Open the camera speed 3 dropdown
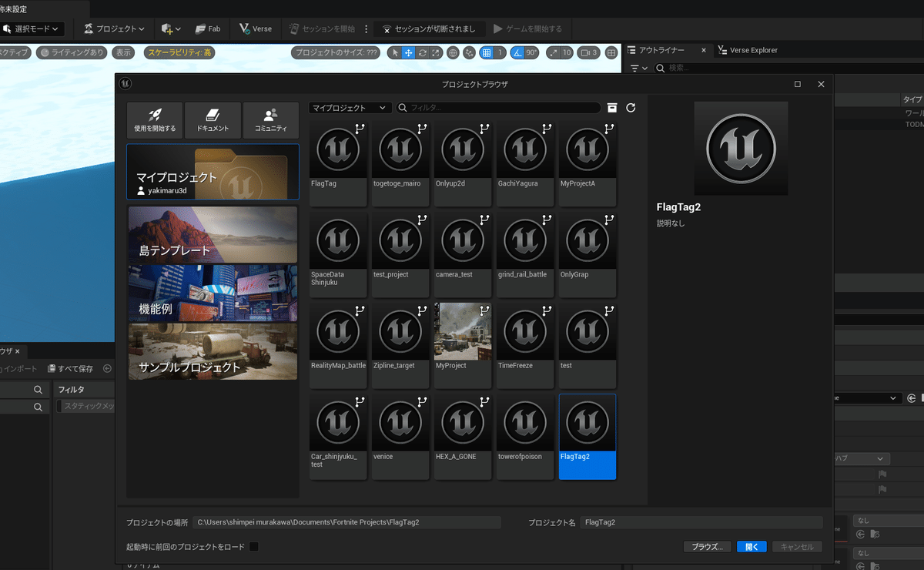924x570 pixels. pyautogui.click(x=589, y=52)
